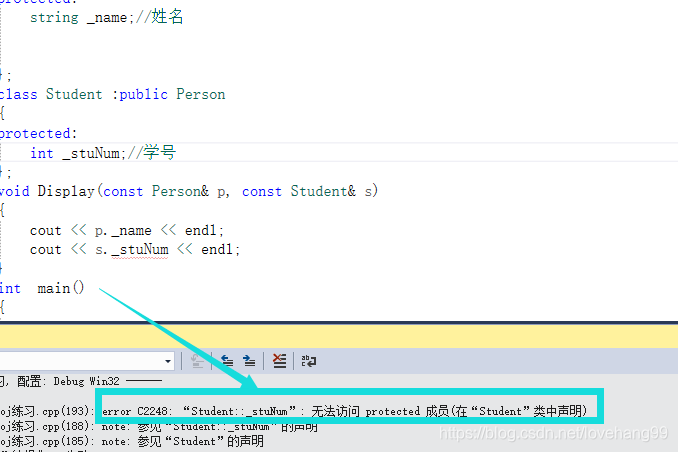
Task: Click the "int _stuNum;//学号" code line
Action: [x=103, y=153]
